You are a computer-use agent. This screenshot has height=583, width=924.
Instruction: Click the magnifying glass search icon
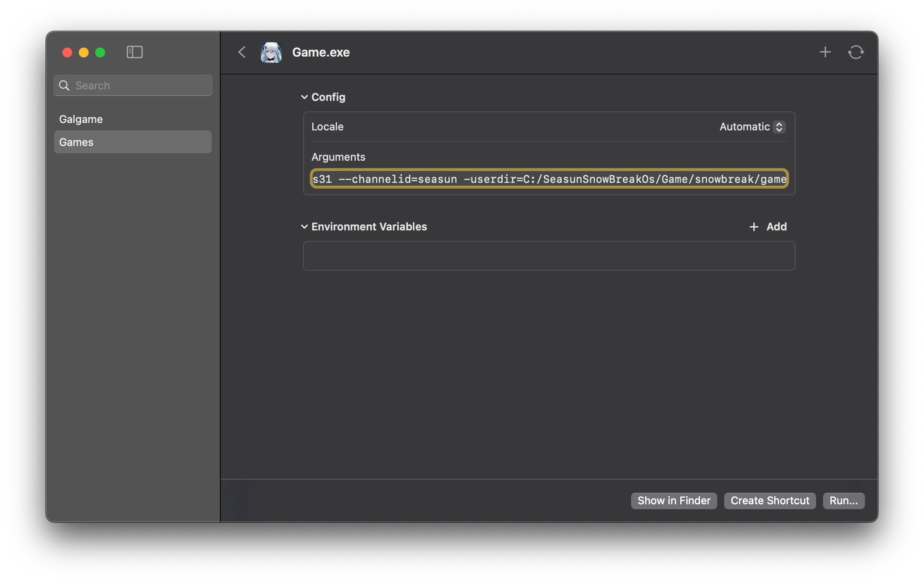point(64,85)
